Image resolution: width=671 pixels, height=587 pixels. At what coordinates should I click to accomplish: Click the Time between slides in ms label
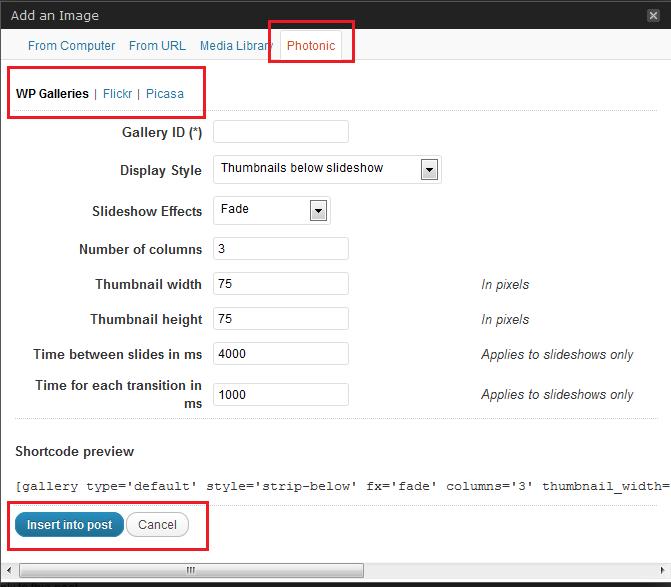(118, 355)
